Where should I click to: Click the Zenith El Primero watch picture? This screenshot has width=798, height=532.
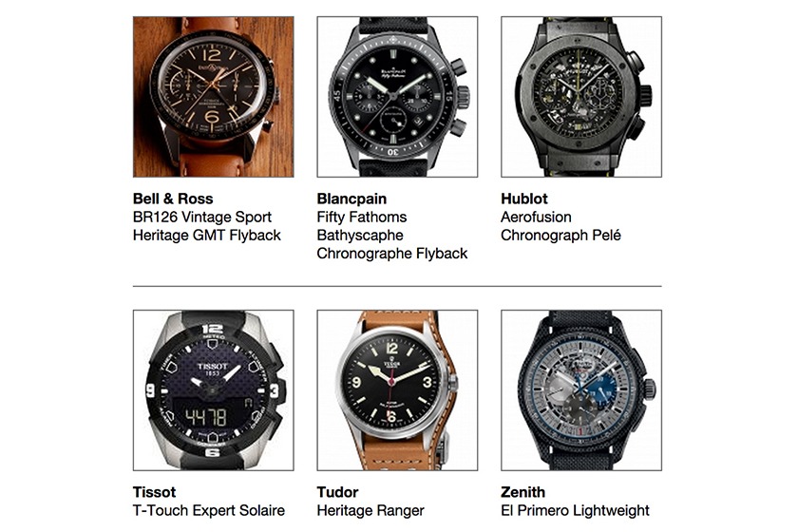click(581, 389)
